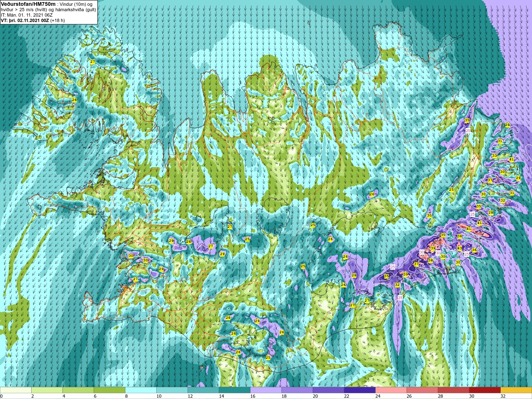Viewport: 532px width, 399px height.
Task: Click the yellow '33' gust label
Action: (495, 156)
